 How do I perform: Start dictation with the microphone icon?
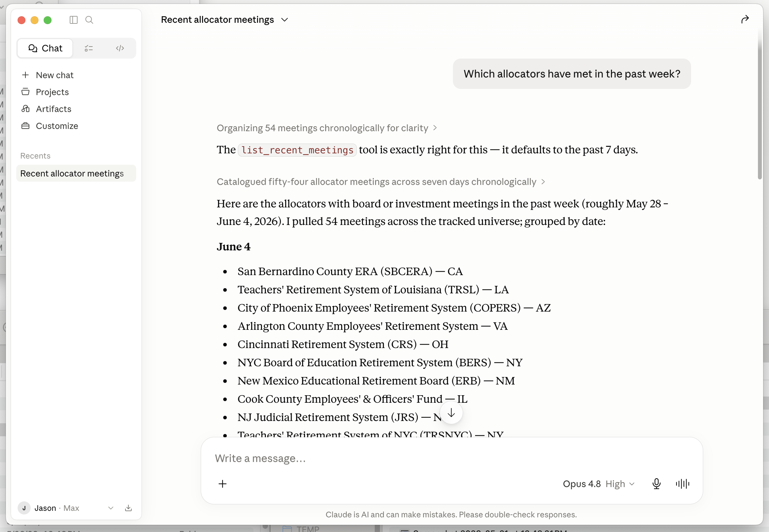pos(656,484)
